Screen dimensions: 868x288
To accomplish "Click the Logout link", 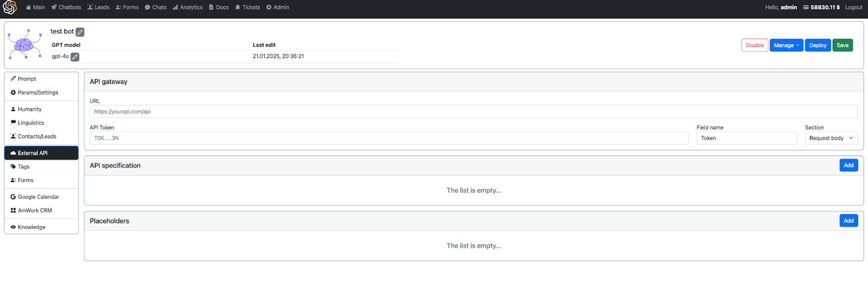I will [x=853, y=7].
